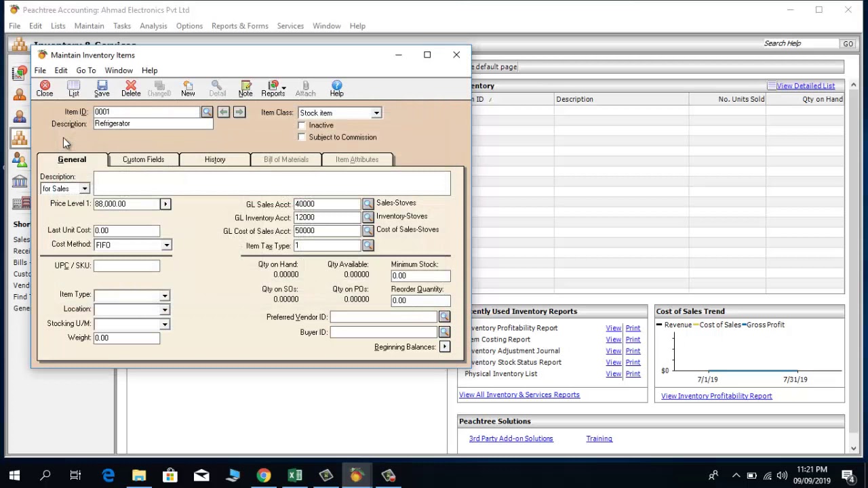This screenshot has width=868, height=488.
Task: Open the Item Type dropdown
Action: 164,296
